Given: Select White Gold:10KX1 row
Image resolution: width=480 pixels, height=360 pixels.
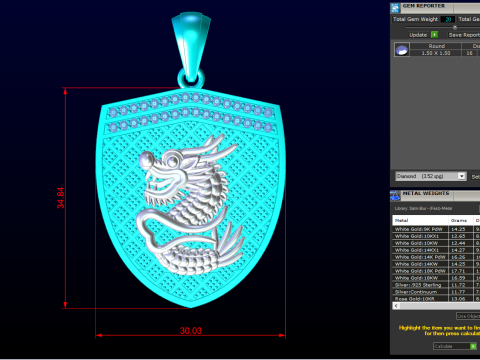Looking at the screenshot, I should point(436,236).
